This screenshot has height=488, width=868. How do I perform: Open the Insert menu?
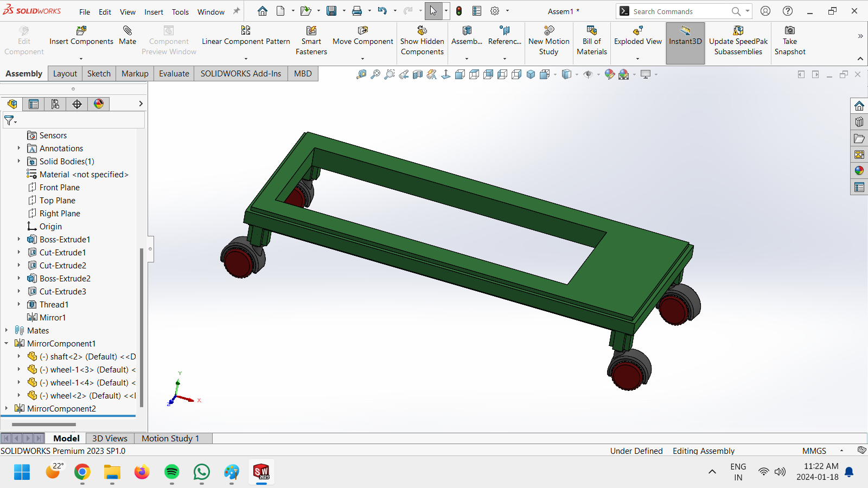(x=154, y=12)
